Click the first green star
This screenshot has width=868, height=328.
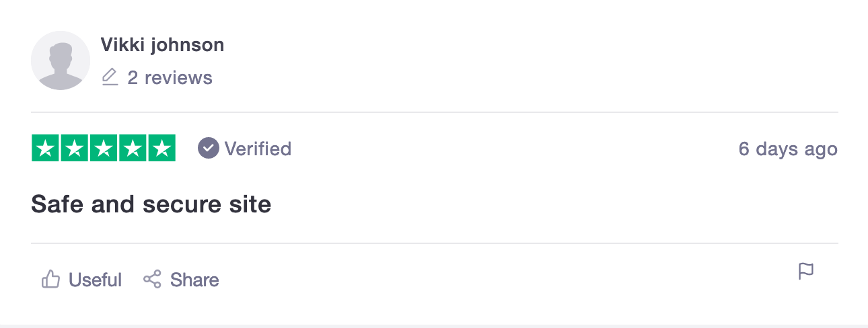(x=45, y=149)
